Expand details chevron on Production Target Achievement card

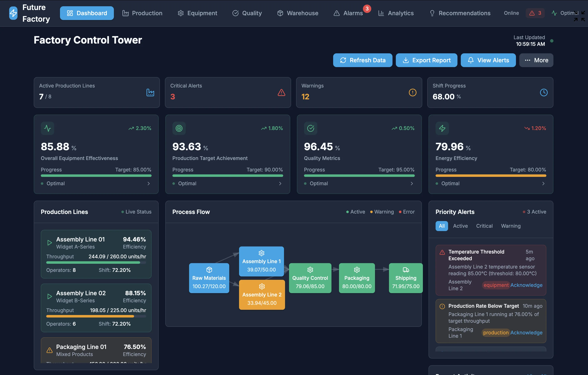coord(280,184)
